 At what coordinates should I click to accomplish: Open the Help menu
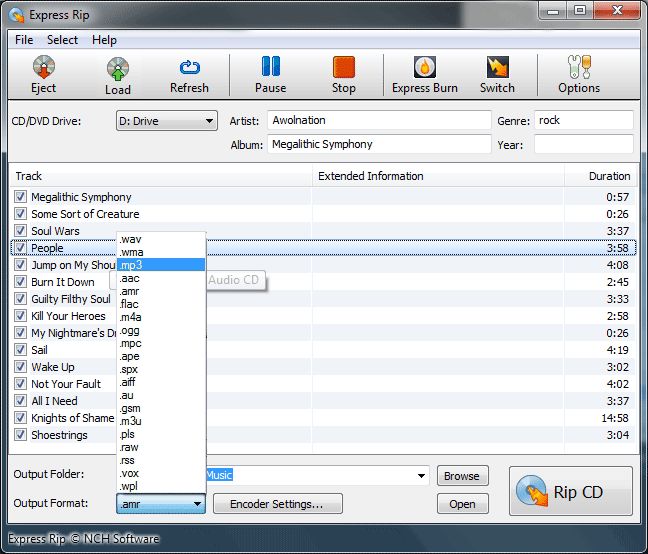(x=104, y=40)
